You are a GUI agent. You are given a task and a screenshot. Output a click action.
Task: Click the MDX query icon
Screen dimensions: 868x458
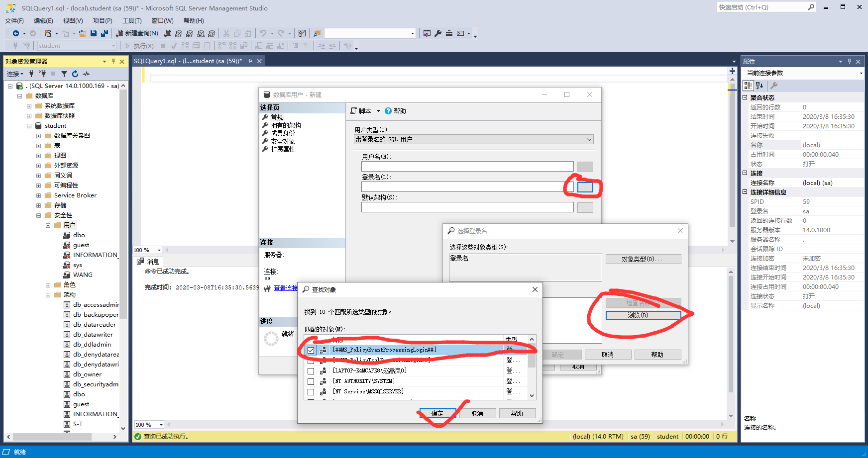point(179,33)
